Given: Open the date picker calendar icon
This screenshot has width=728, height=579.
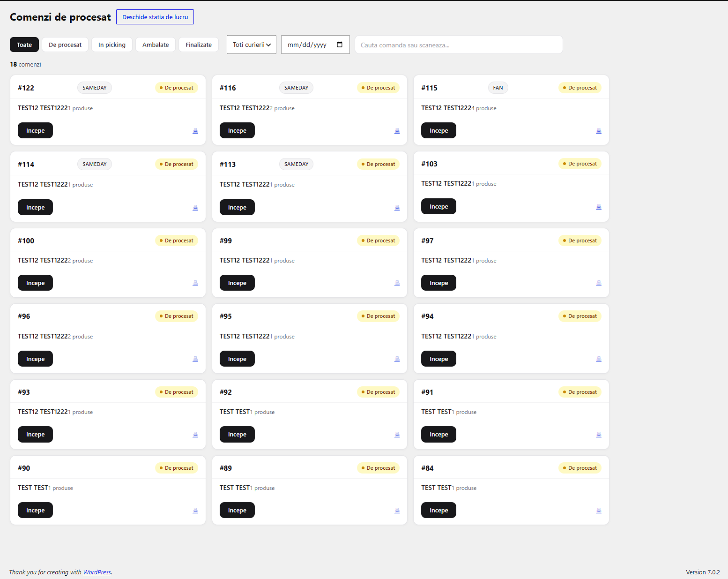Looking at the screenshot, I should 340,45.
